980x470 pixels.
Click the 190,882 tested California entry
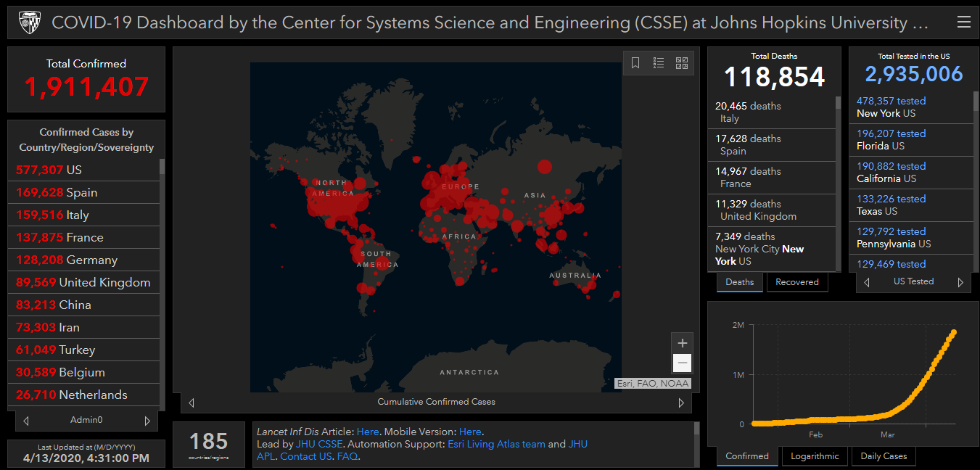click(910, 173)
